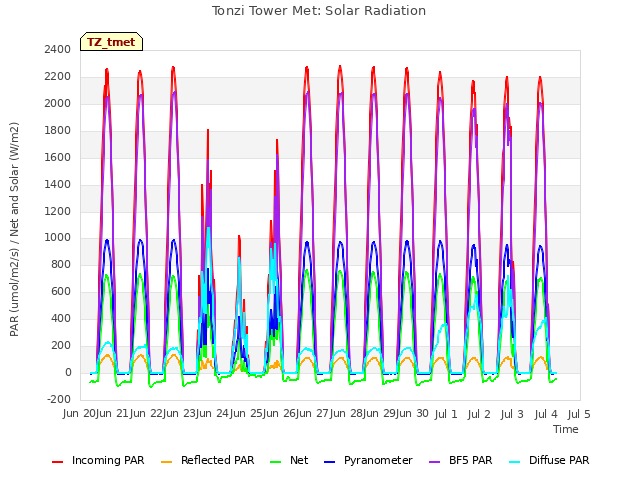Screen dimensions: 640x480
Task: Click the orange Reflected PAR legend swatch
Action: pyautogui.click(x=167, y=461)
